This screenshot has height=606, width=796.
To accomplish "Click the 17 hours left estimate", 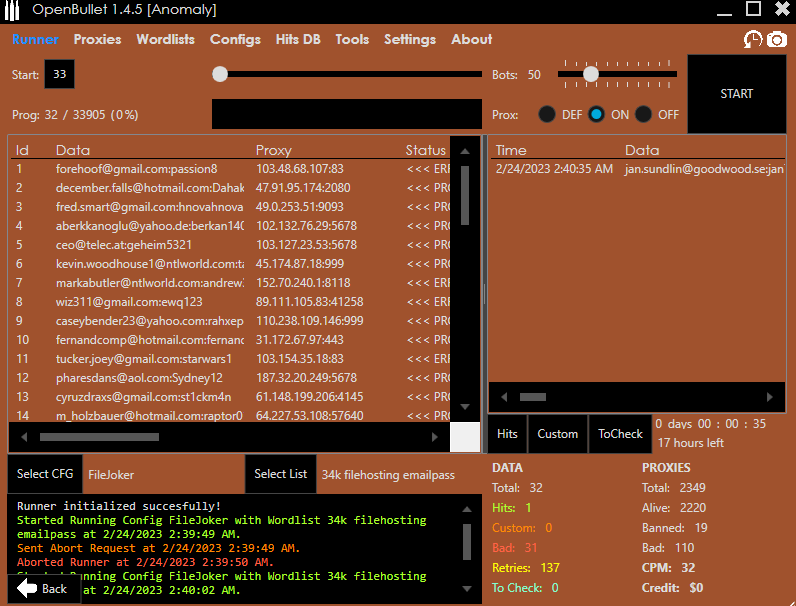I will pos(691,443).
